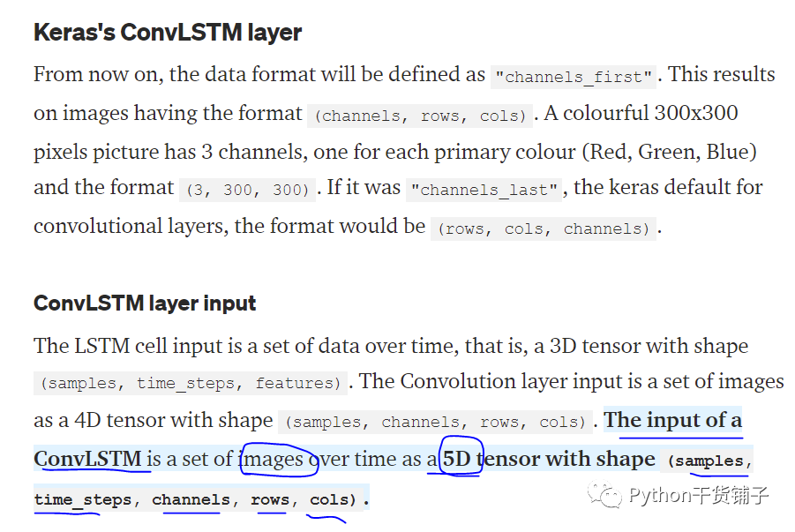Click the underlined bold "rows" code word
The width and height of the screenshot is (795, 532).
(x=270, y=499)
